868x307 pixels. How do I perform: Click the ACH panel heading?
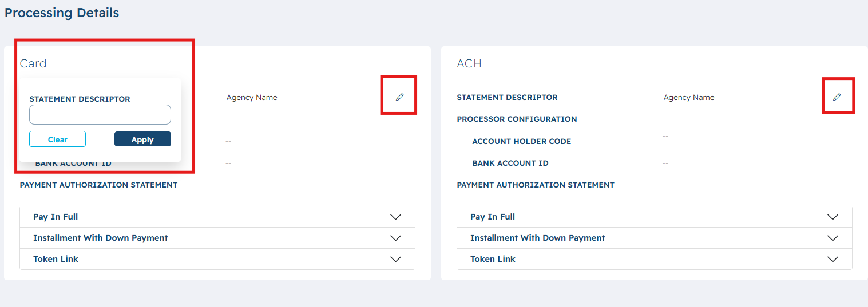tap(469, 63)
